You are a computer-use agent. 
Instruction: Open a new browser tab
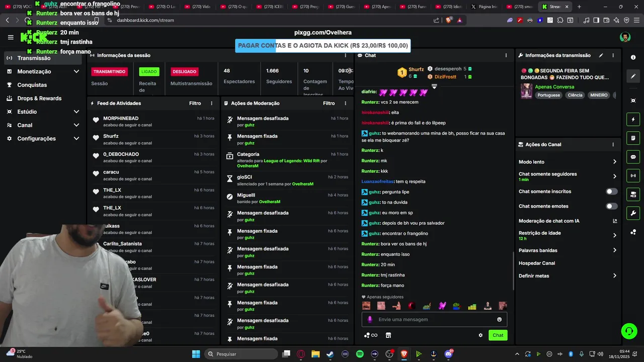[x=579, y=7]
